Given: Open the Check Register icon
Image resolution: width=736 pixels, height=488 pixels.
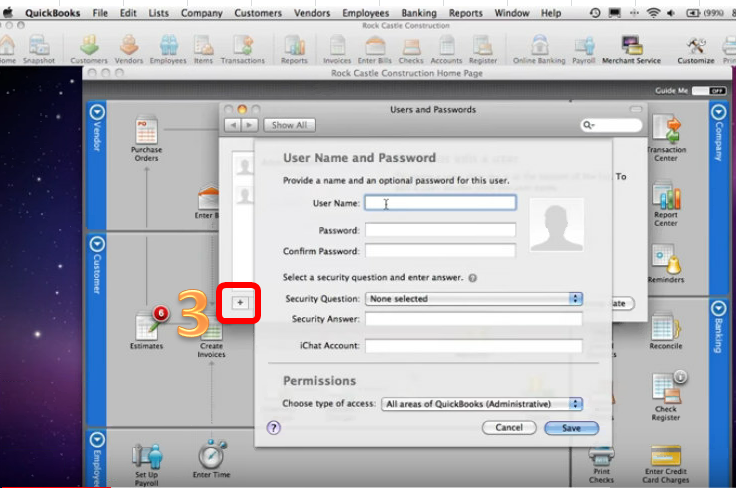Looking at the screenshot, I should click(666, 397).
